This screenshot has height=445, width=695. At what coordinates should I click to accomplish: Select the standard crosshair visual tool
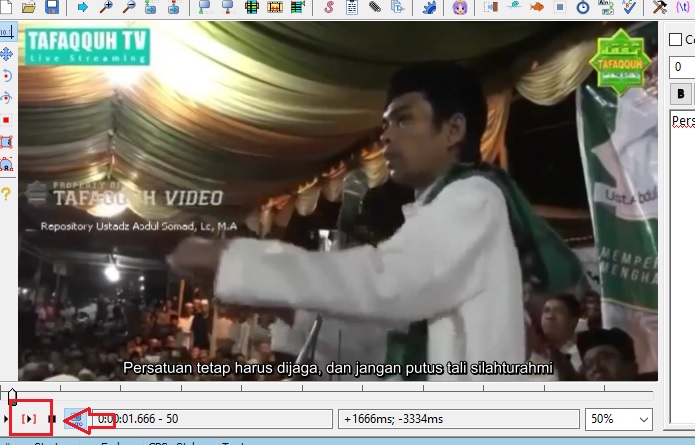coord(7,32)
